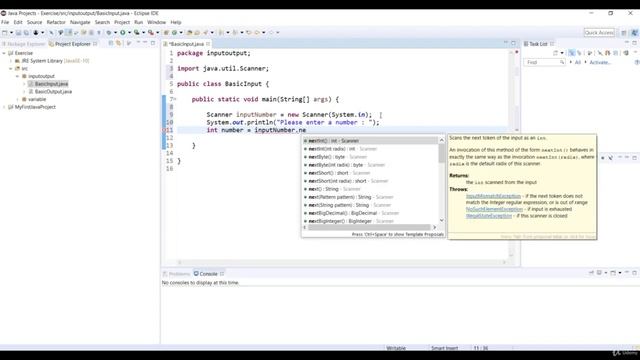Choose nextBigDecimal() proposal

[370, 213]
